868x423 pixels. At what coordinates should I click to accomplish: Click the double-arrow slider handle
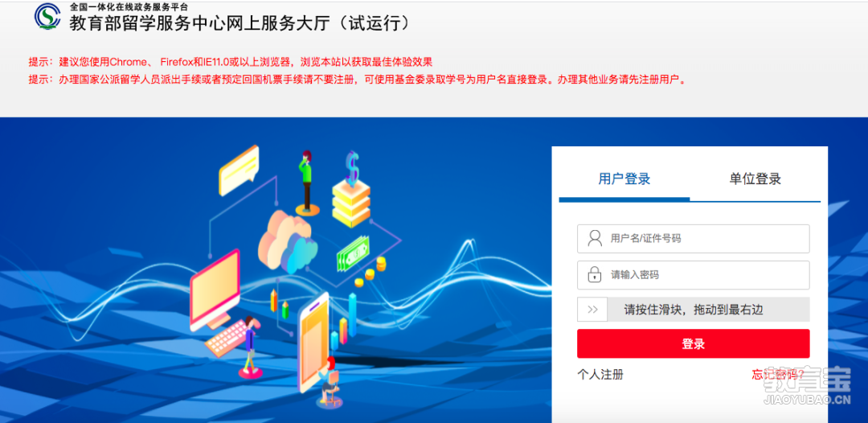[592, 310]
